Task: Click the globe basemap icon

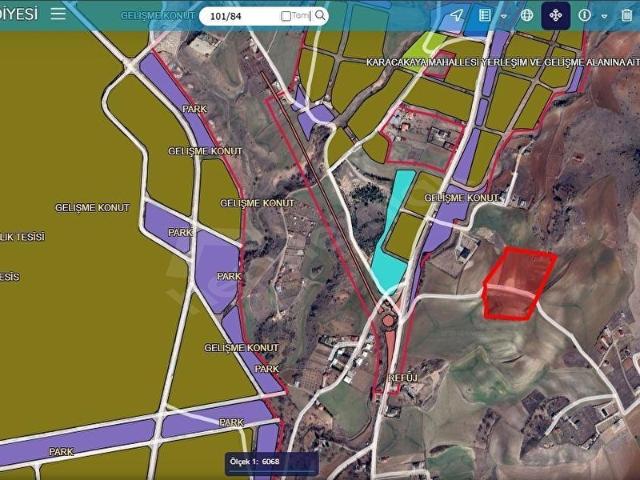Action: tap(527, 16)
